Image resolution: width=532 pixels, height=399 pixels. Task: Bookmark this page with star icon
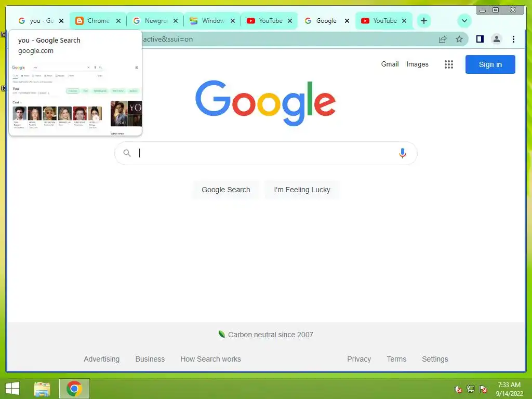pyautogui.click(x=459, y=39)
